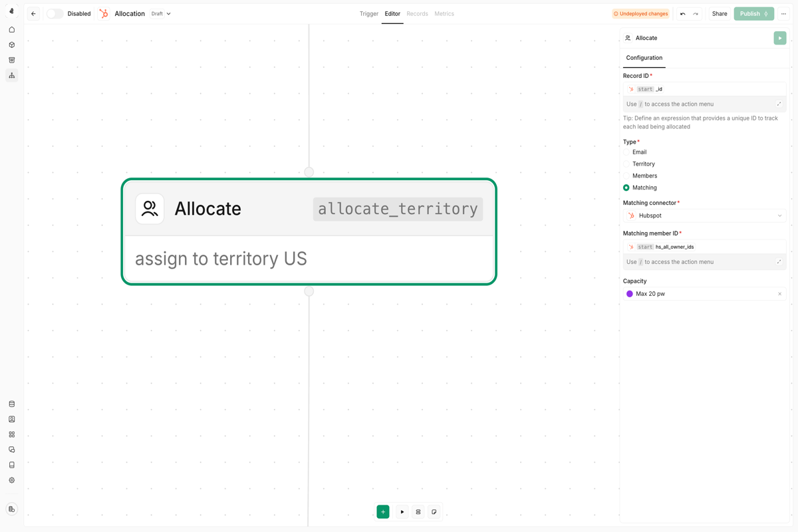The width and height of the screenshot is (798, 532).
Task: Add a new node with green plus
Action: tap(383, 511)
